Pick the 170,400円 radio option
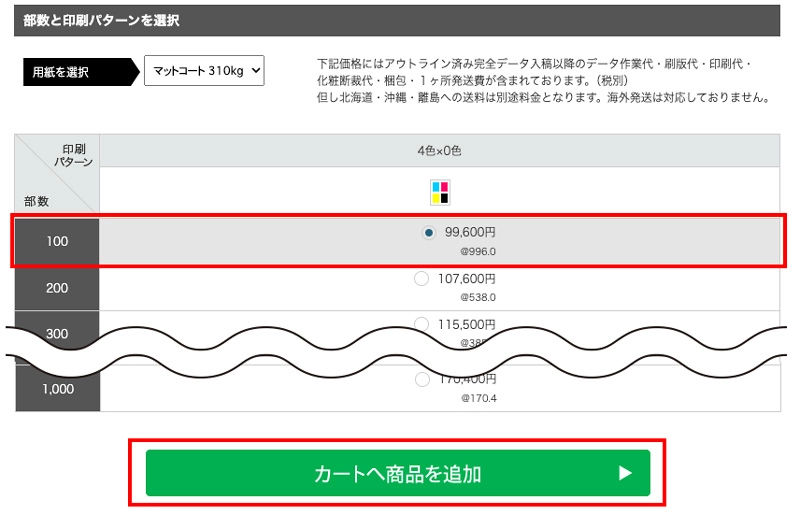 point(422,380)
